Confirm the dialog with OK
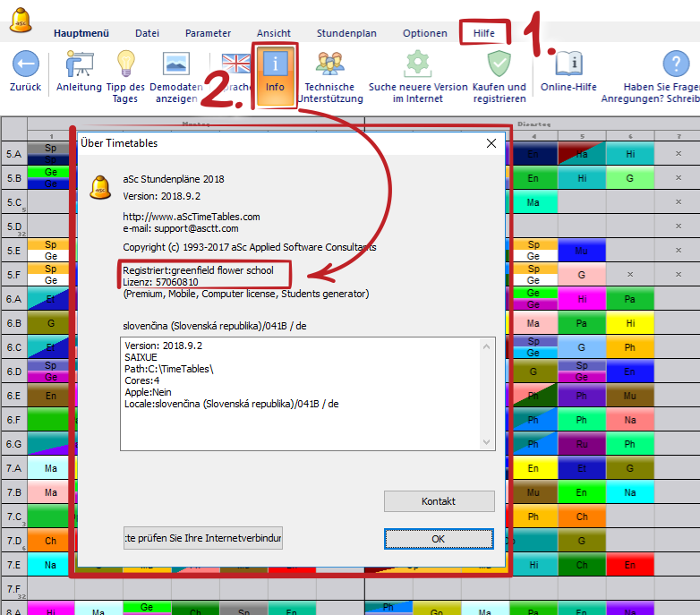Image resolution: width=700 pixels, height=615 pixels. [x=439, y=539]
